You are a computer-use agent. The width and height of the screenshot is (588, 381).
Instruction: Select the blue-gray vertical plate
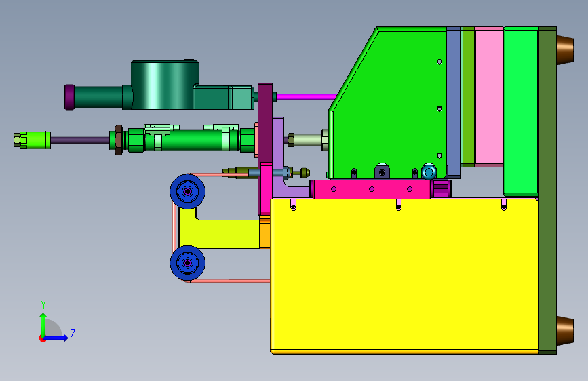pyautogui.click(x=454, y=102)
